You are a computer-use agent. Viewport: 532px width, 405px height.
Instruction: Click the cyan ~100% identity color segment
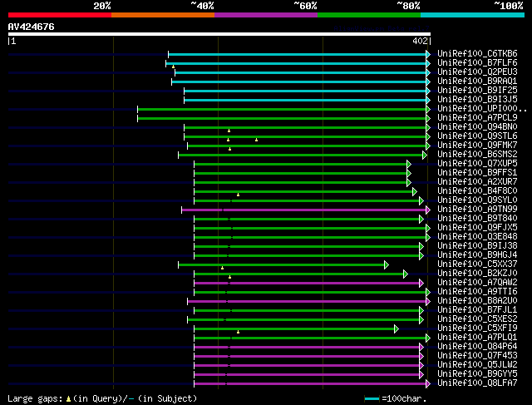473,15
